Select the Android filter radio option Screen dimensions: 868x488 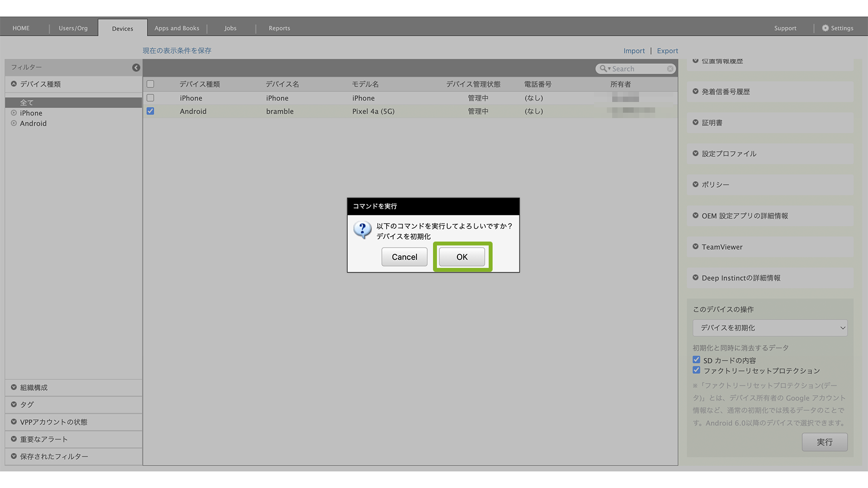(x=14, y=123)
